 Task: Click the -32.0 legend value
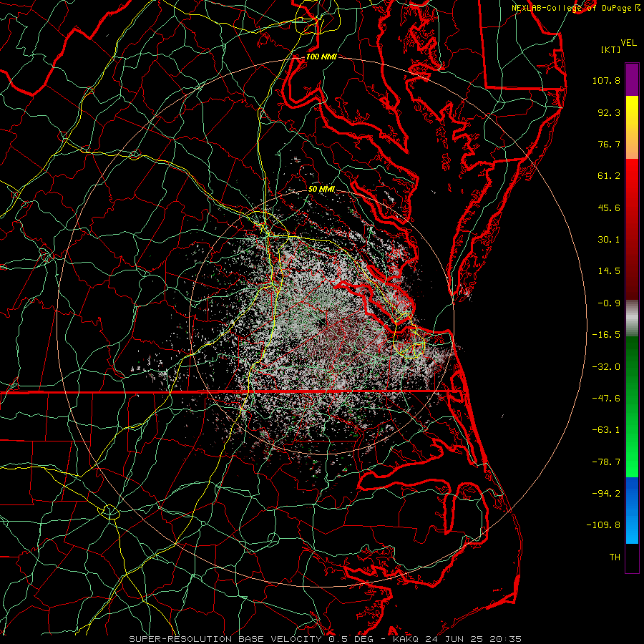click(606, 367)
